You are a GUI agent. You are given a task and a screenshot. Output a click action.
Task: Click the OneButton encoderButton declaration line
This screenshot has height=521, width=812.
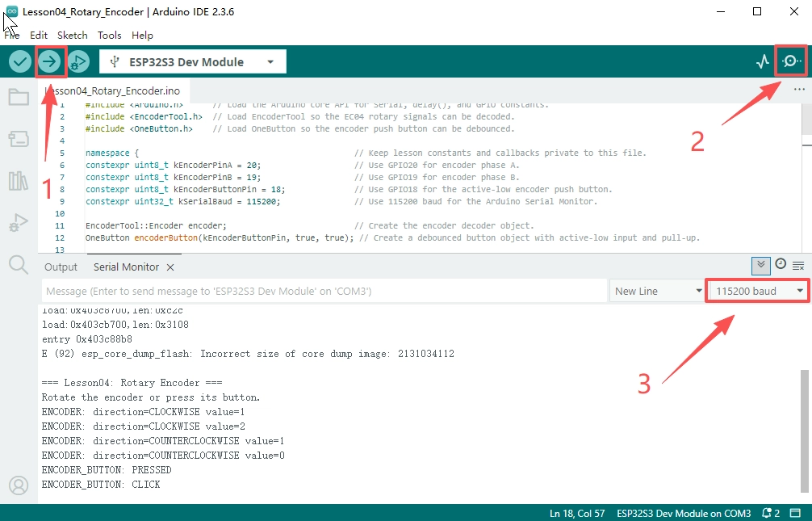tap(220, 237)
